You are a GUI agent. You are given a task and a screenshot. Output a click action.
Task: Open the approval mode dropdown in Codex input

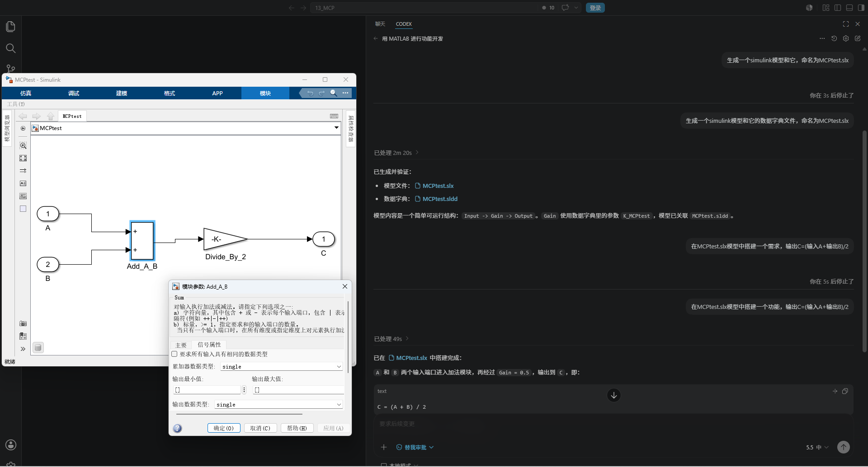point(415,447)
